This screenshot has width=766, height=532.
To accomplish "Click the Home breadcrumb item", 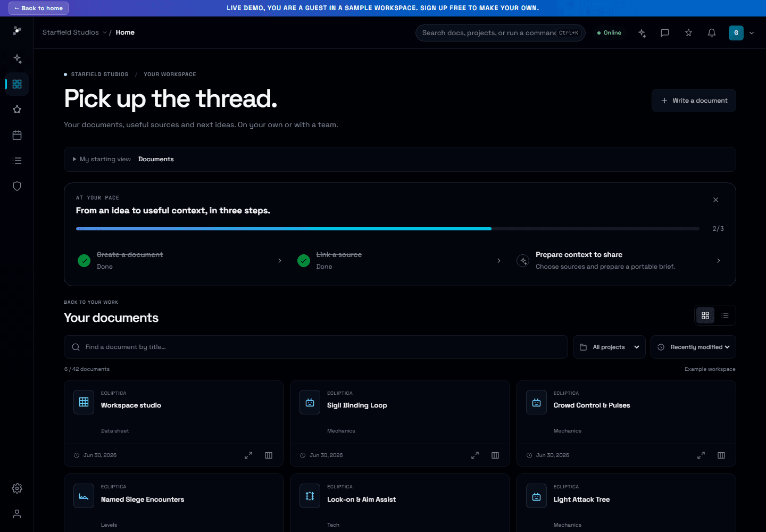I will (x=125, y=32).
